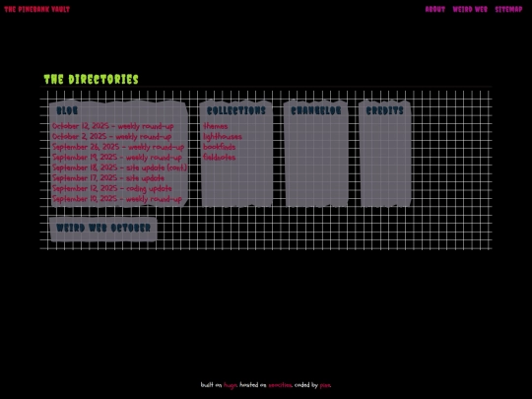
Task: Open the Weird Web nav link
Action: click(x=470, y=9)
